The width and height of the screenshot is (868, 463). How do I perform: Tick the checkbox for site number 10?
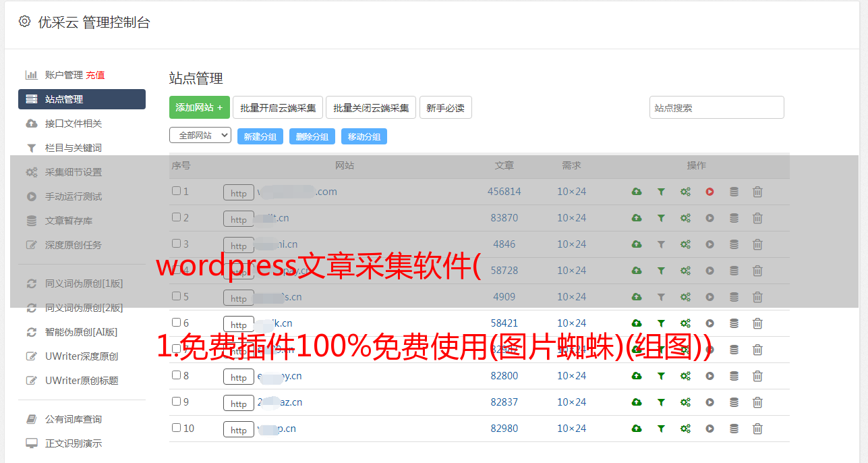(176, 428)
